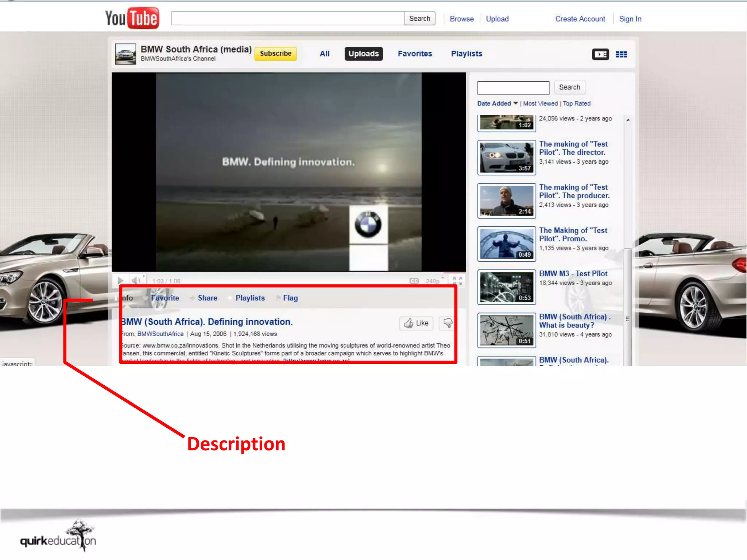Click 'BMWSouthAfrica's Channel' subtitle text

[178, 59]
